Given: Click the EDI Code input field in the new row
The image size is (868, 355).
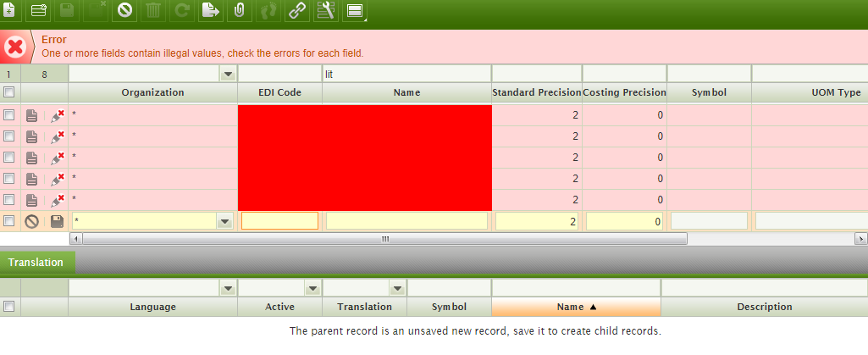Looking at the screenshot, I should [279, 221].
